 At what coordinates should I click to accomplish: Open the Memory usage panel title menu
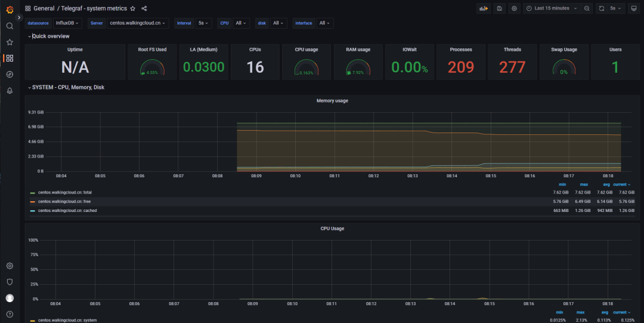point(332,101)
